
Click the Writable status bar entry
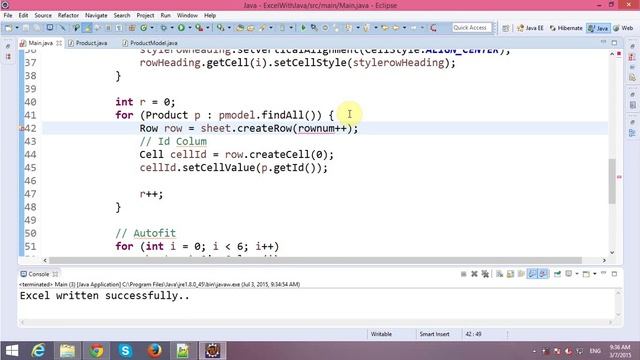(381, 334)
